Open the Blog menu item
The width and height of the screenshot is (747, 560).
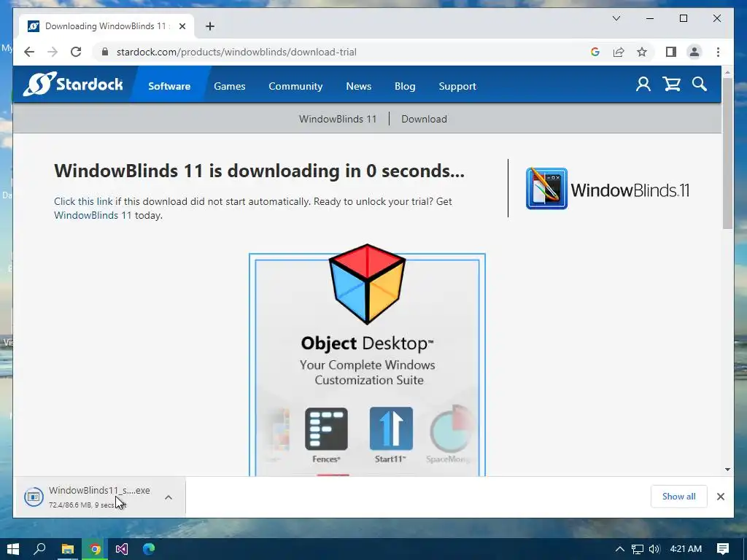(405, 86)
